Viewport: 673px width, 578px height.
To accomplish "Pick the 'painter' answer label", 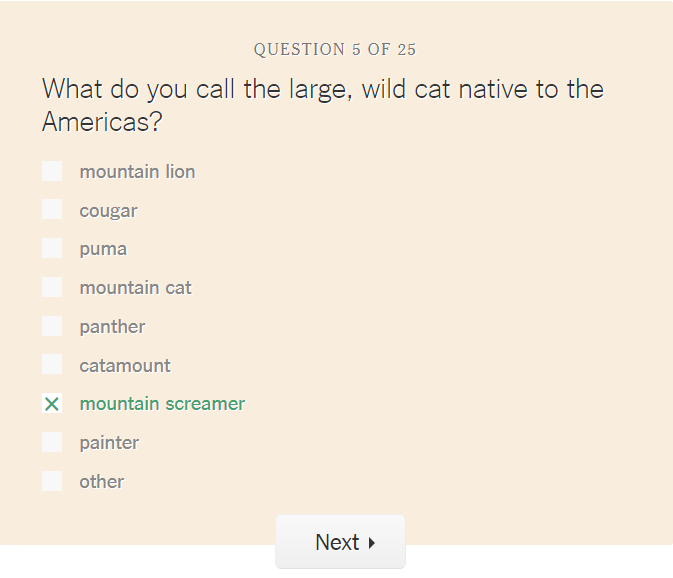I will pyautogui.click(x=109, y=443).
